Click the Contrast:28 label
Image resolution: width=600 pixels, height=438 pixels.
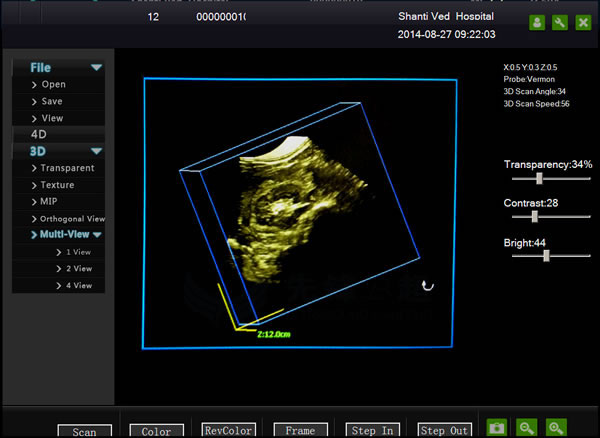531,203
